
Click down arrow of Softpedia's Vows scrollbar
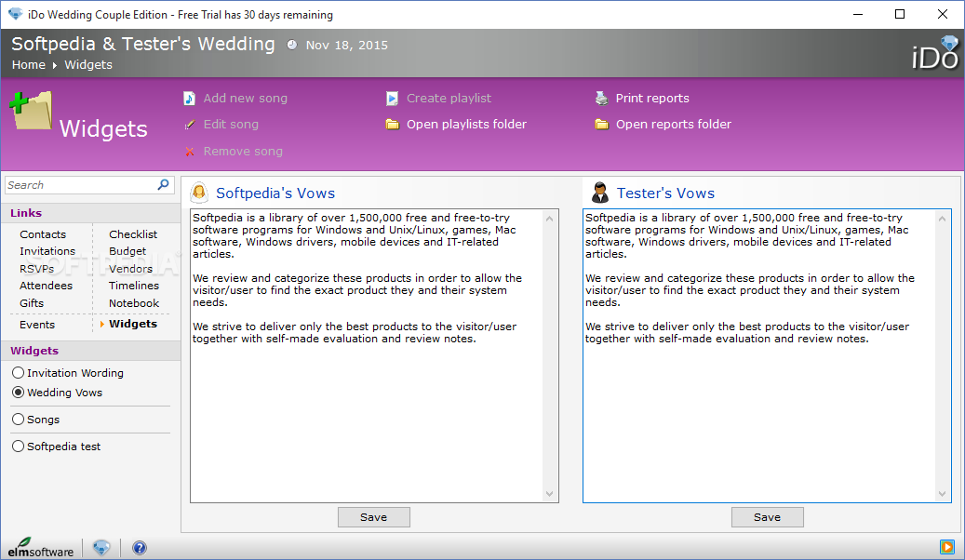tap(550, 494)
